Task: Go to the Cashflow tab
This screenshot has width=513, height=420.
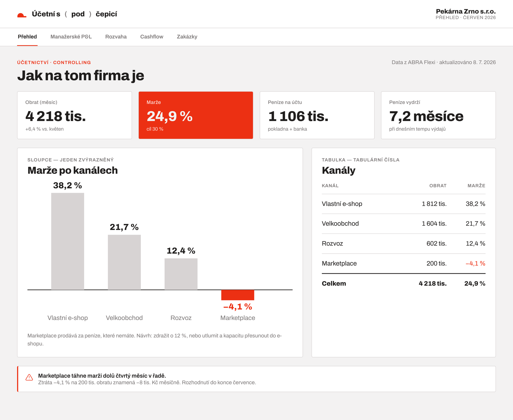Action: coord(152,37)
